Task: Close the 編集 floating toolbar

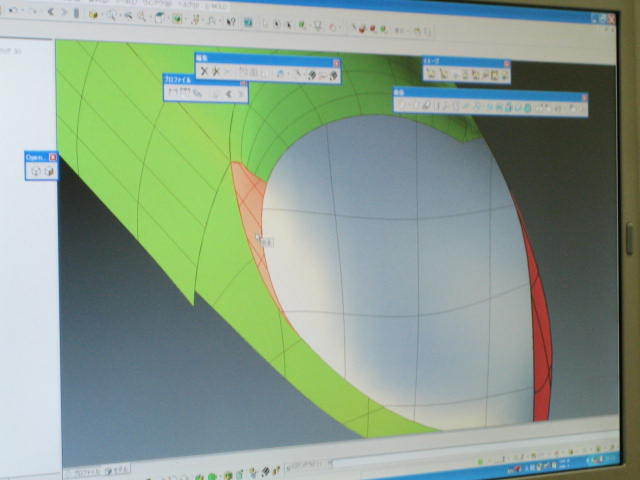Action: (336, 63)
